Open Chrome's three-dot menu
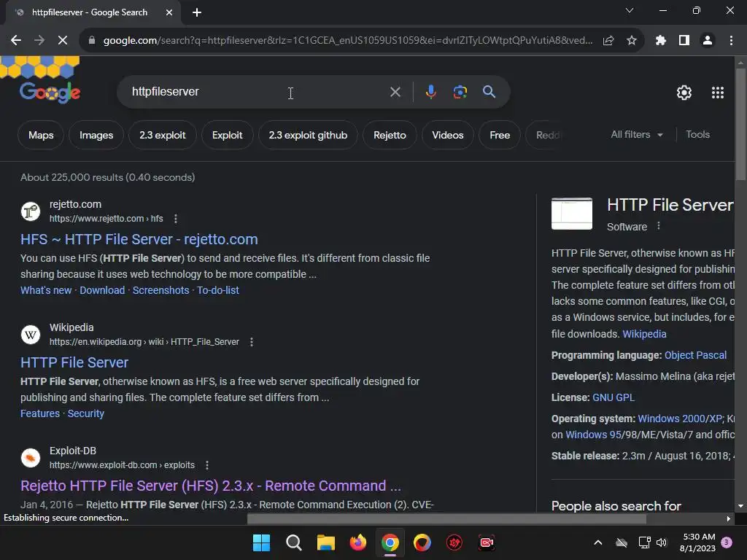The height and width of the screenshot is (560, 747). [x=731, y=41]
